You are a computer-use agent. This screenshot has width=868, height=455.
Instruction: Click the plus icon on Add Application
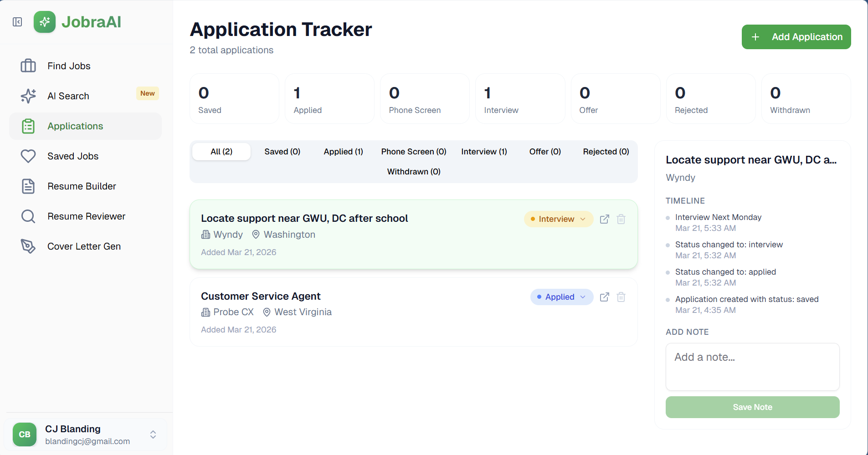coord(755,37)
